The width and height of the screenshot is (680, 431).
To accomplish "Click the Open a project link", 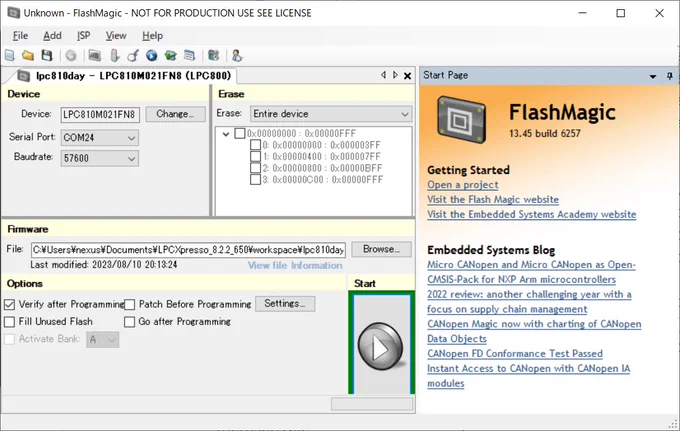I will click(x=463, y=185).
